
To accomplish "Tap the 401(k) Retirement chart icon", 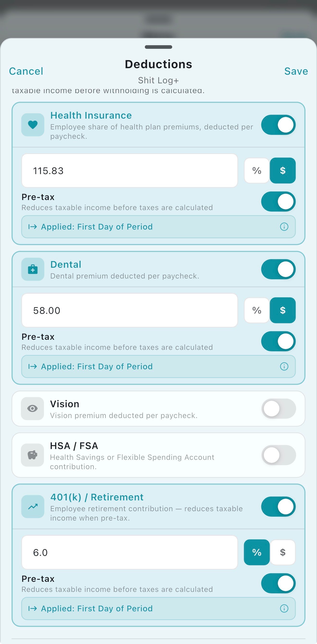I will (33, 506).
